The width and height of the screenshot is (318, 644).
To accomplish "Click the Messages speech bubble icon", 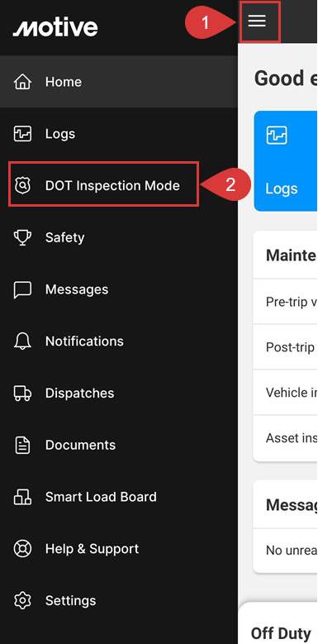I will [x=22, y=289].
